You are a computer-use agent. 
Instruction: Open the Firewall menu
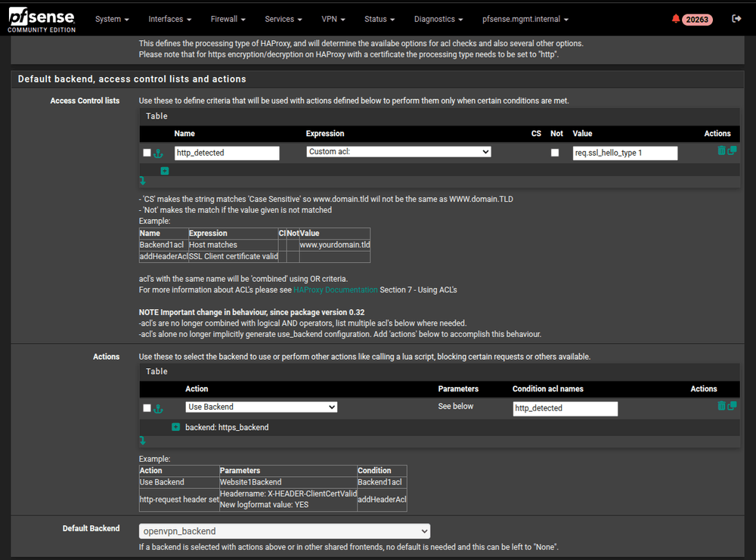point(228,20)
